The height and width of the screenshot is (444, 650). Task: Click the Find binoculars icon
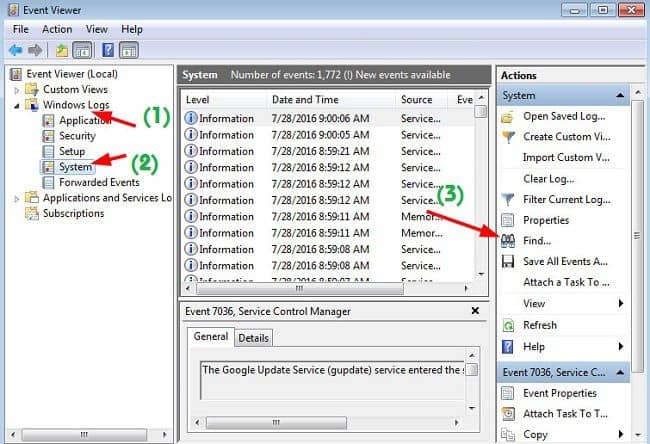[x=508, y=241]
